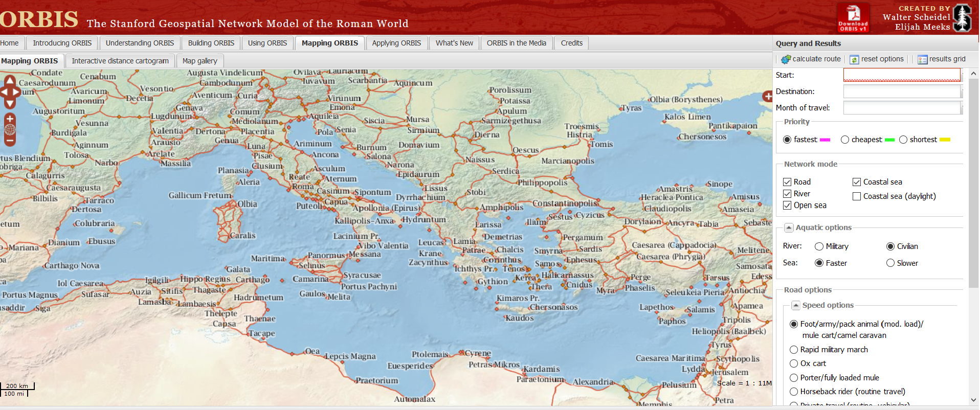Select Civilian river option

(890, 246)
